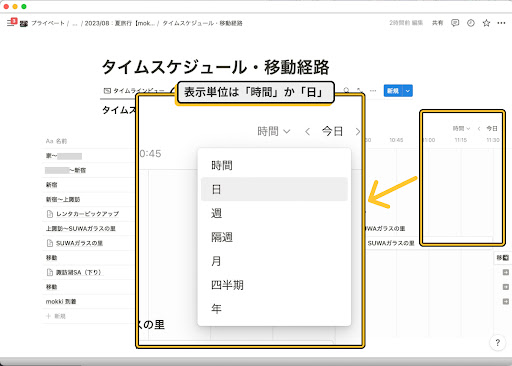The width and height of the screenshot is (512, 366).
Task: Open the help question mark button
Action: (497, 343)
